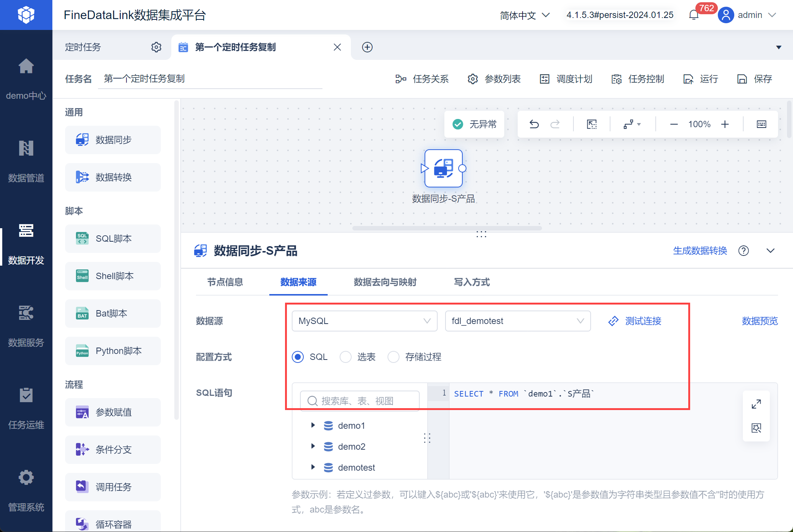
Task: Click the 搜索库、表、视图 search field
Action: [x=360, y=401]
